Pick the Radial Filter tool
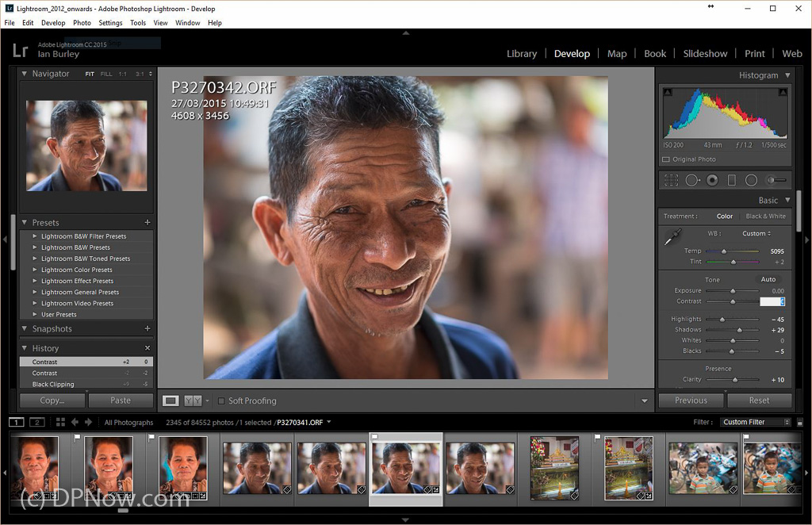The height and width of the screenshot is (525, 812). click(751, 181)
